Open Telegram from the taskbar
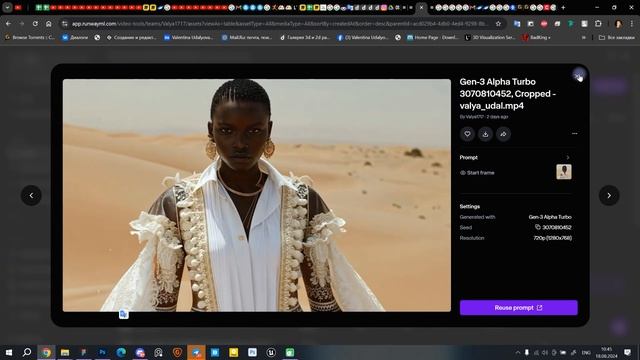 (x=196, y=352)
